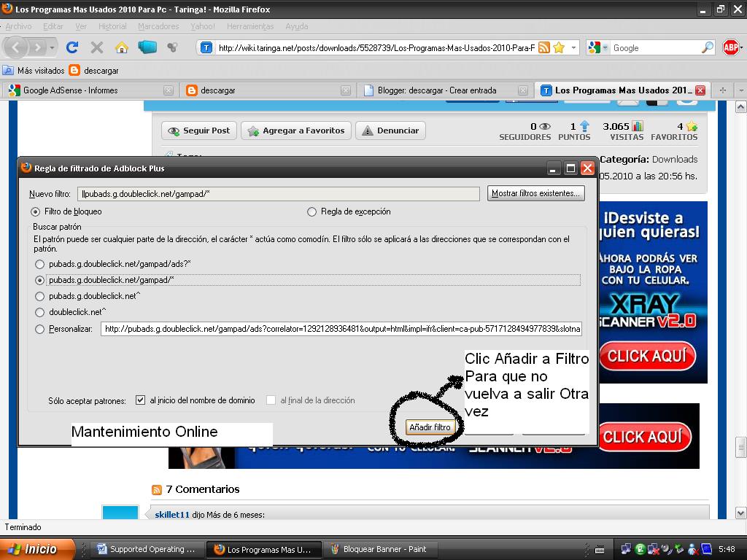Bookmark the page with the star icon
This screenshot has height=560, width=747.
pos(560,47)
